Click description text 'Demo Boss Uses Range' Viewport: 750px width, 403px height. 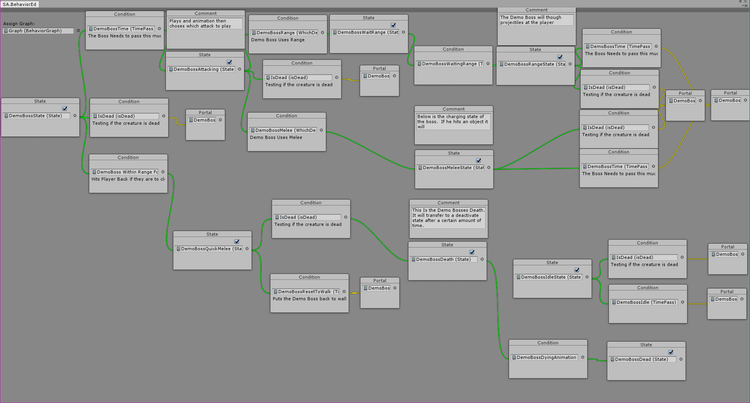(x=277, y=40)
